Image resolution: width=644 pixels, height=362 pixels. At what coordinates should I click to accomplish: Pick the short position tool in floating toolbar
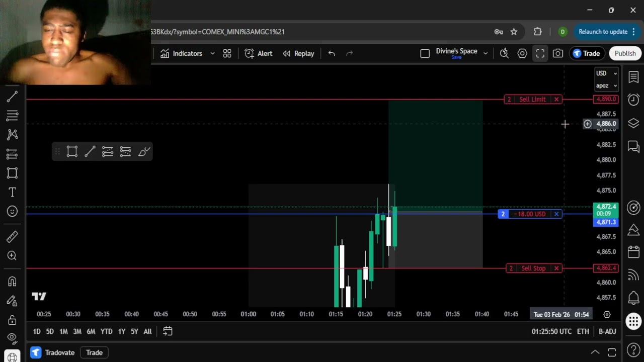(125, 152)
